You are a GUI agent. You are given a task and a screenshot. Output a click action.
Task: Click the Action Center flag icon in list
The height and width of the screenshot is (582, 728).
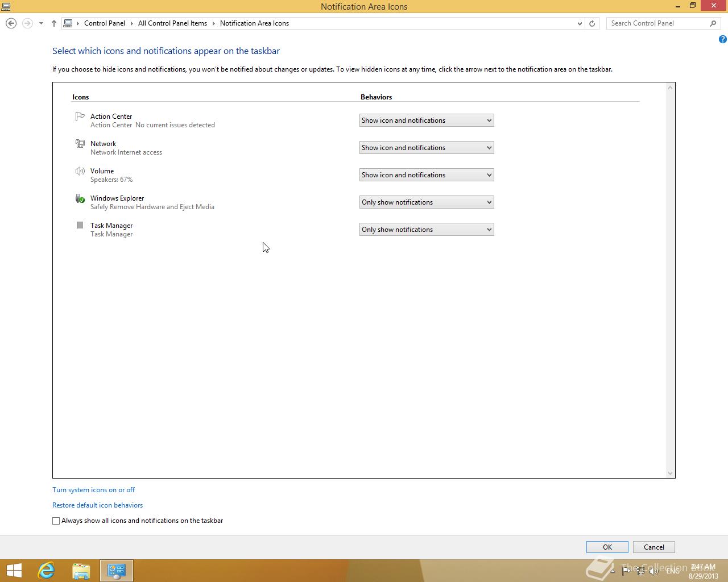(x=80, y=117)
